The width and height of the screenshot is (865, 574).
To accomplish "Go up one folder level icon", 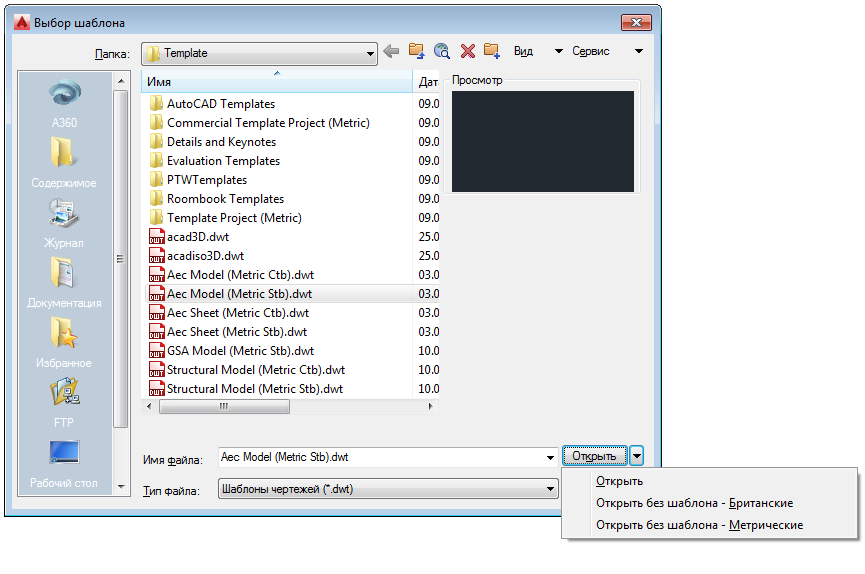I will [417, 51].
